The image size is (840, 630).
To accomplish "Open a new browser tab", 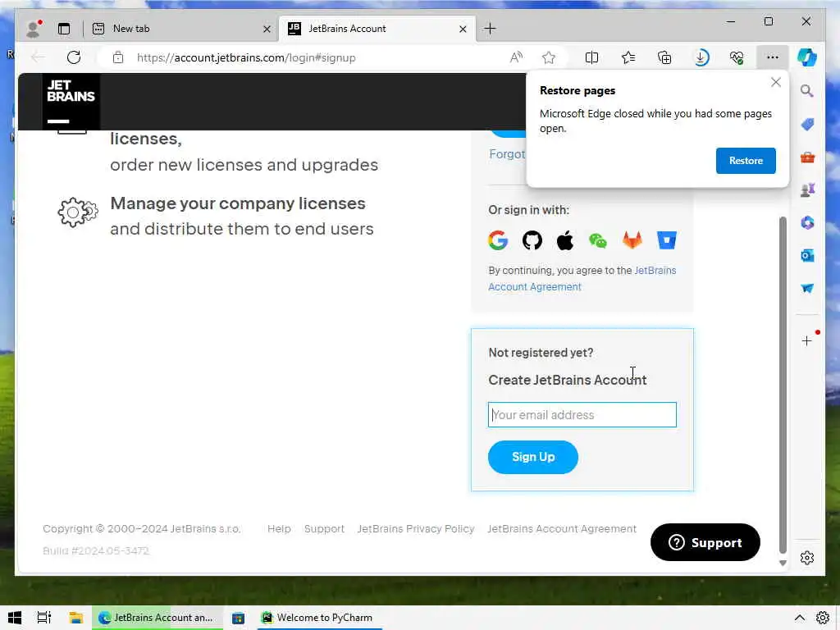I will click(490, 29).
